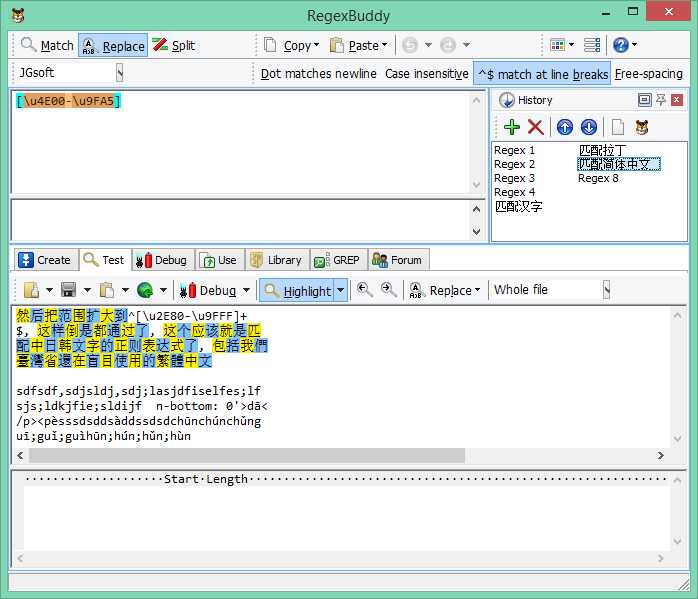Open the Forum tab
This screenshot has height=599, width=698.
tap(398, 260)
